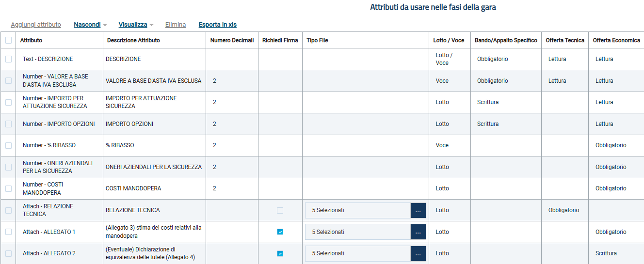Click the Aggiungi attributo link
Screen dimensions: 644x264
36,25
